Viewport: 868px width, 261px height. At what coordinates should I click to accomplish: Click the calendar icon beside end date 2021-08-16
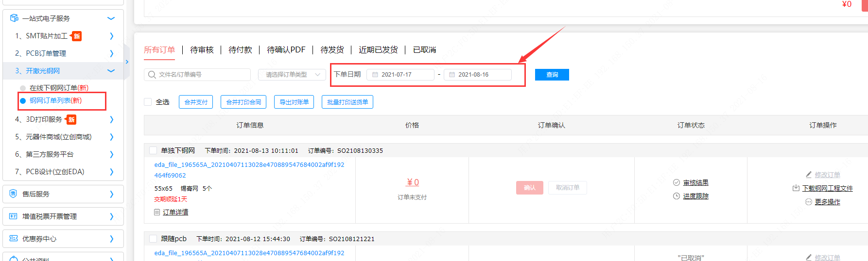coord(452,75)
